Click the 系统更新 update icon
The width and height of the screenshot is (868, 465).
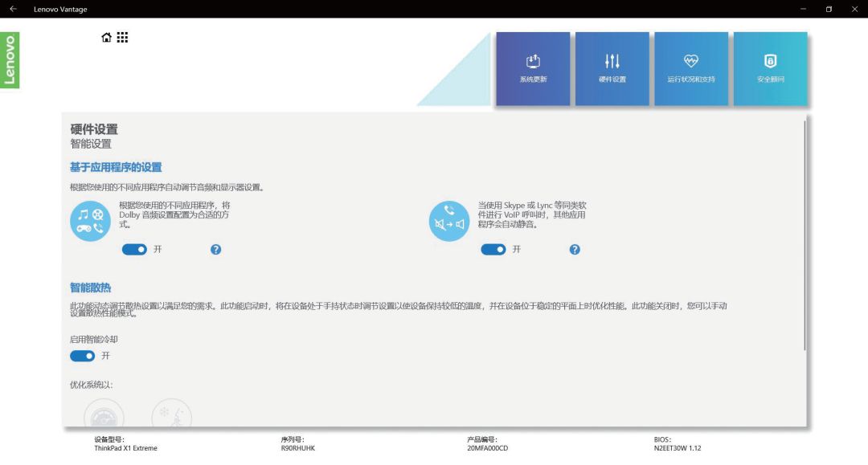532,59
